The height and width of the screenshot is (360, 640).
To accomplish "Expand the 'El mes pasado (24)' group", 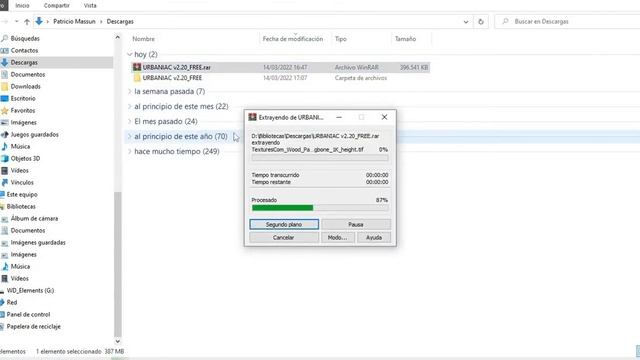I will pyautogui.click(x=129, y=122).
